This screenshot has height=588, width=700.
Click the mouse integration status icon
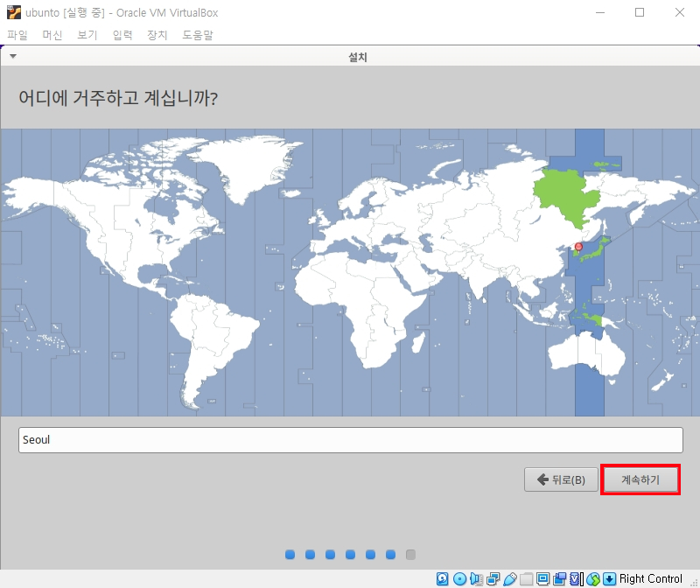[x=593, y=579]
